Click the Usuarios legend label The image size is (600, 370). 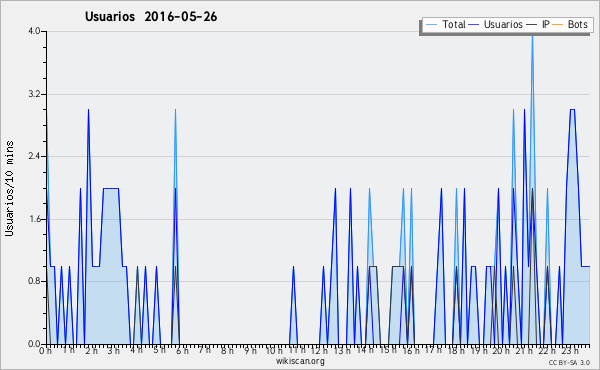(503, 24)
